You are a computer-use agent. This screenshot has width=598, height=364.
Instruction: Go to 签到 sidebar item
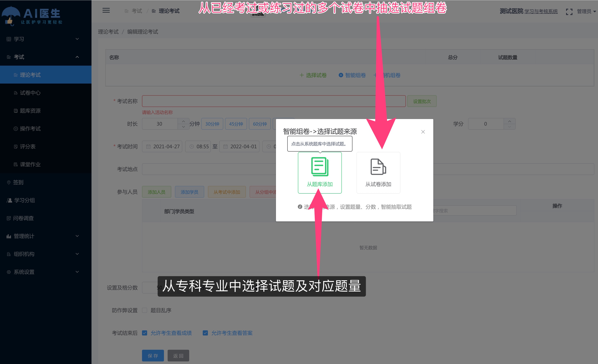point(46,182)
